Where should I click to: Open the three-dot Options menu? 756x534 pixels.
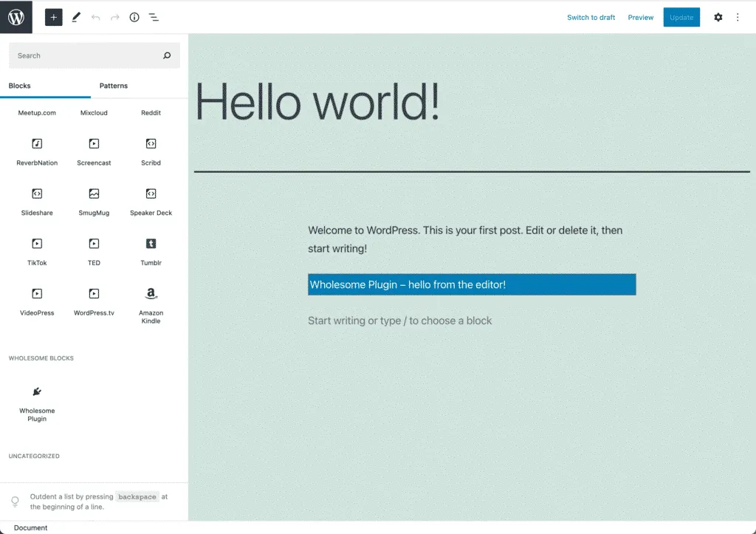coord(738,18)
